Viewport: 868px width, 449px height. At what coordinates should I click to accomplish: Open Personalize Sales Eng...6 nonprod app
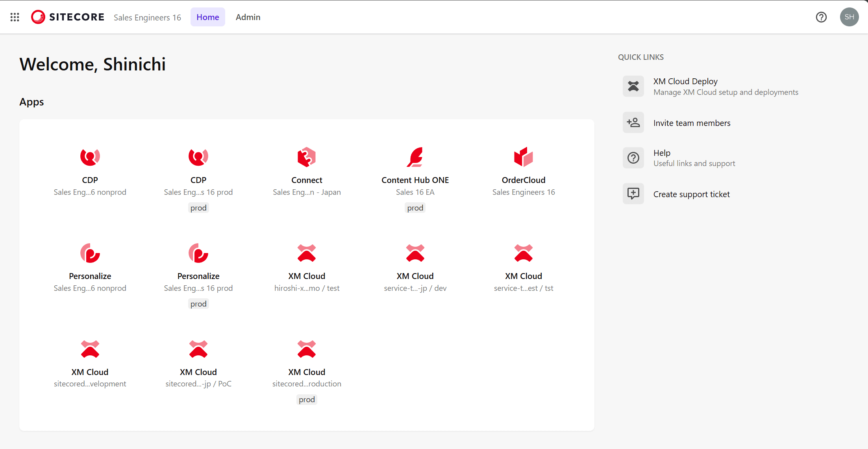(x=90, y=267)
